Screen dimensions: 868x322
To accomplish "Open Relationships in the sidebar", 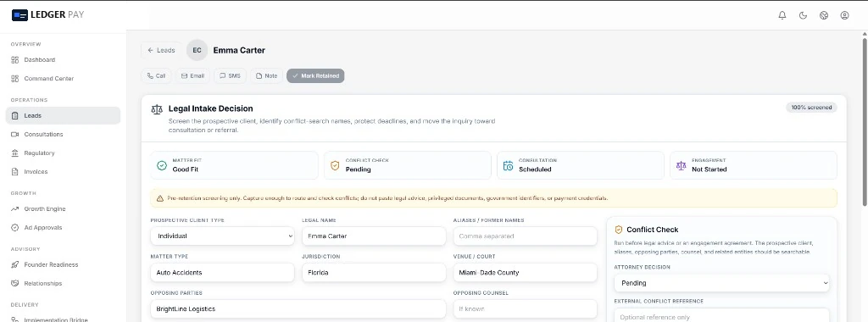I will (x=63, y=283).
